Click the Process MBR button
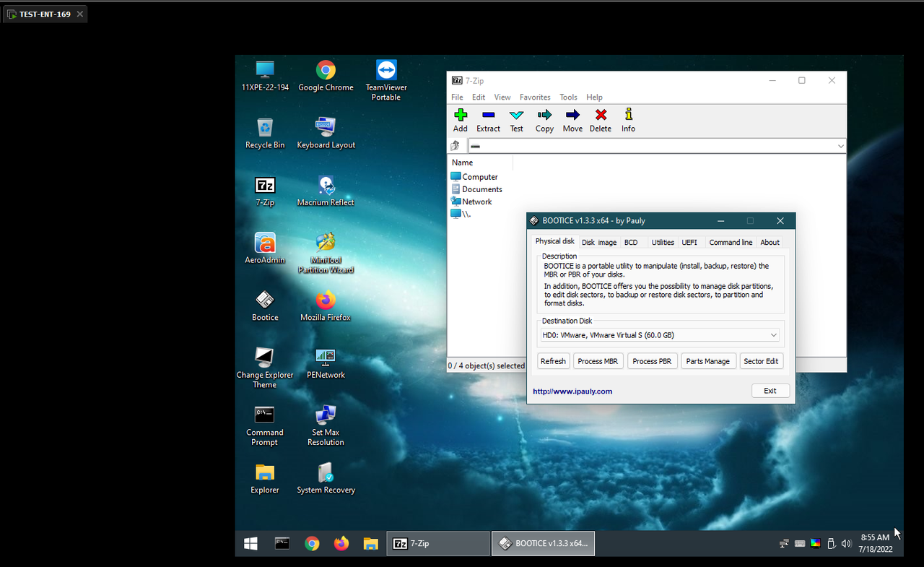This screenshot has width=924, height=567. pos(598,361)
